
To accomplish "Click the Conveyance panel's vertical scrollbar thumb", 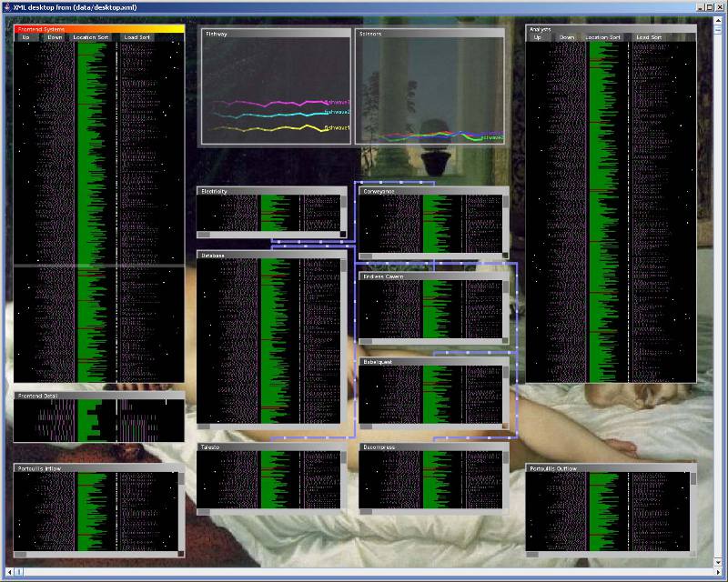I will click(x=506, y=202).
